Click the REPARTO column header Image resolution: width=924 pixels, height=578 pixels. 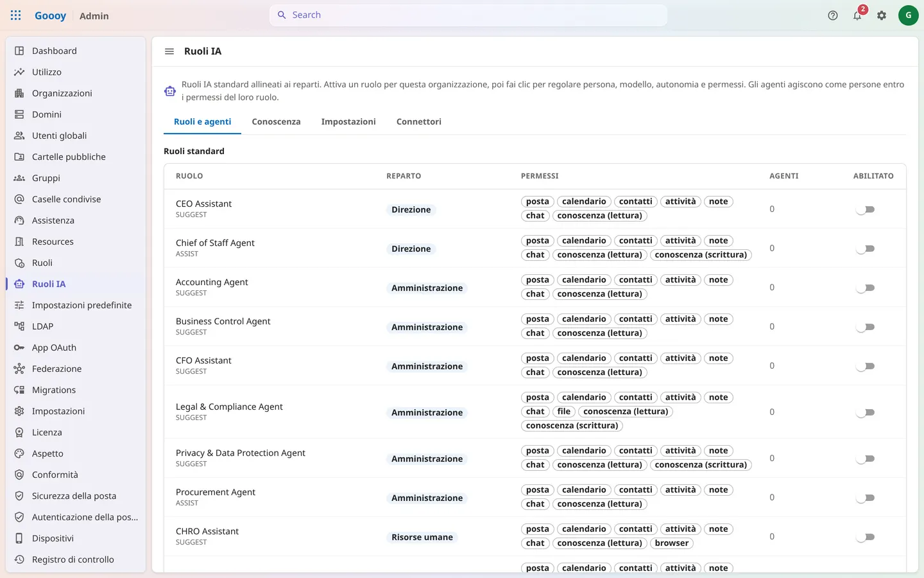(404, 175)
